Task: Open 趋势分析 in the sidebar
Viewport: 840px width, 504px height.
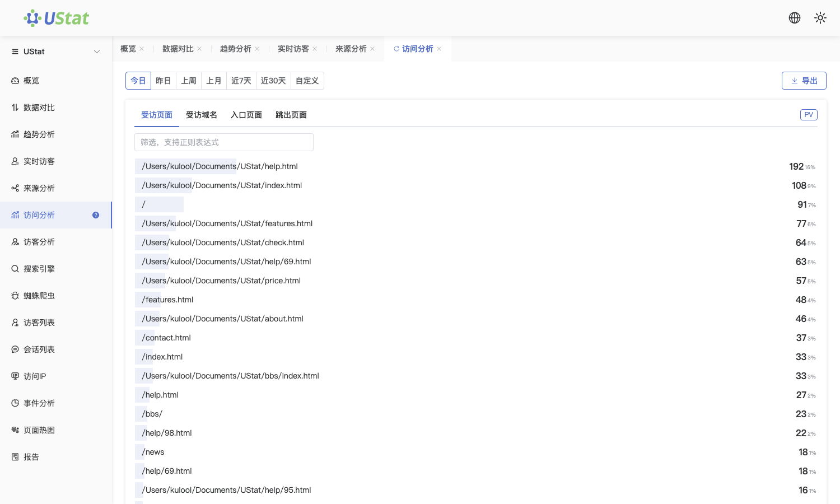Action: click(56, 134)
